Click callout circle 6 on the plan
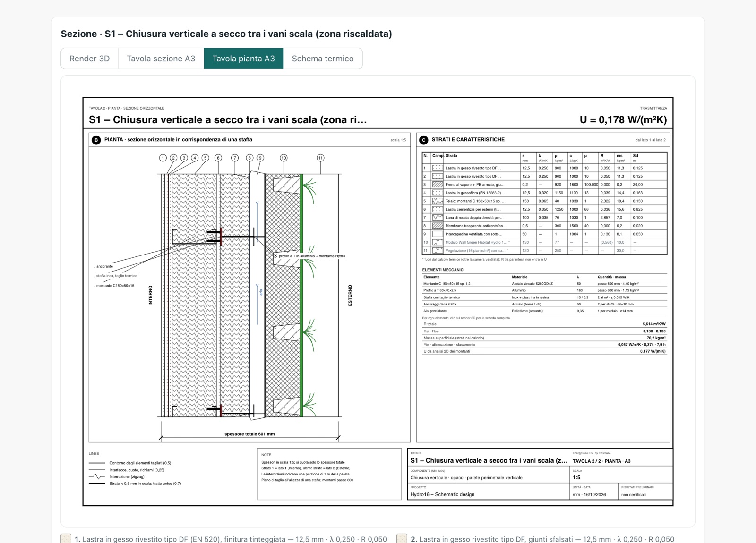This screenshot has height=543, width=756. (218, 158)
